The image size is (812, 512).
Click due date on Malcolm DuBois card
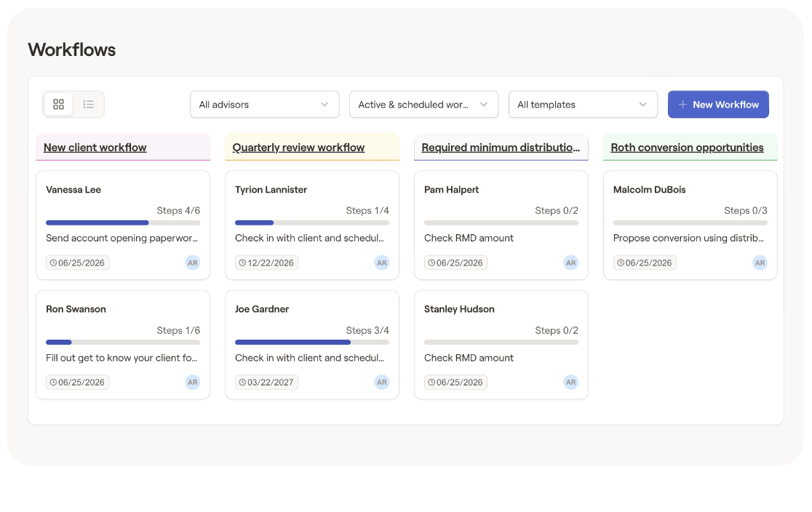tap(644, 263)
